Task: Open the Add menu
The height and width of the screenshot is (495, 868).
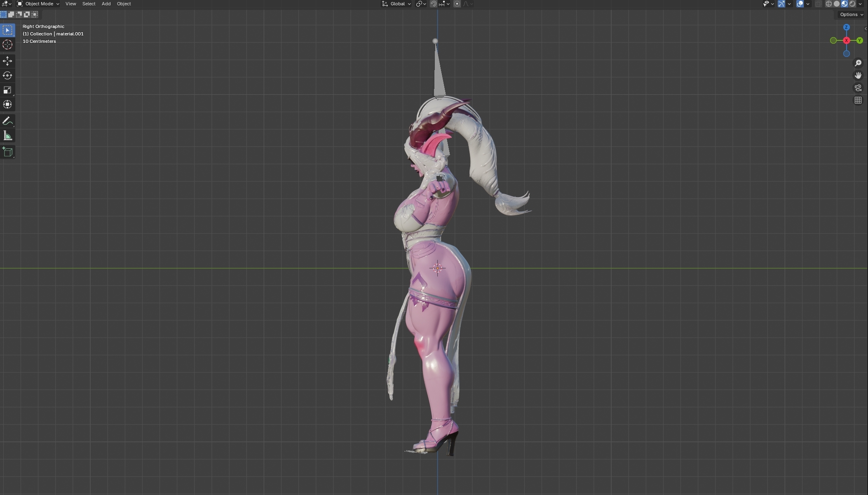Action: [106, 4]
